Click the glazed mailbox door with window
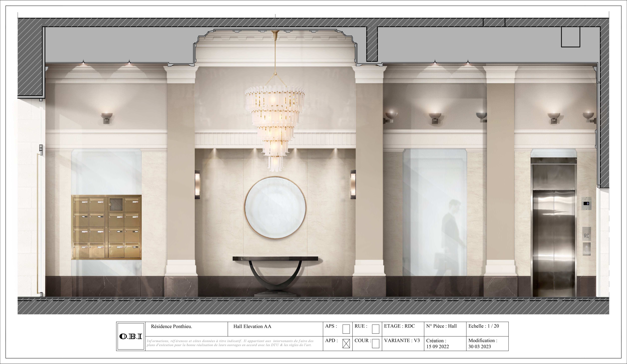The image size is (627, 364). click(x=116, y=205)
